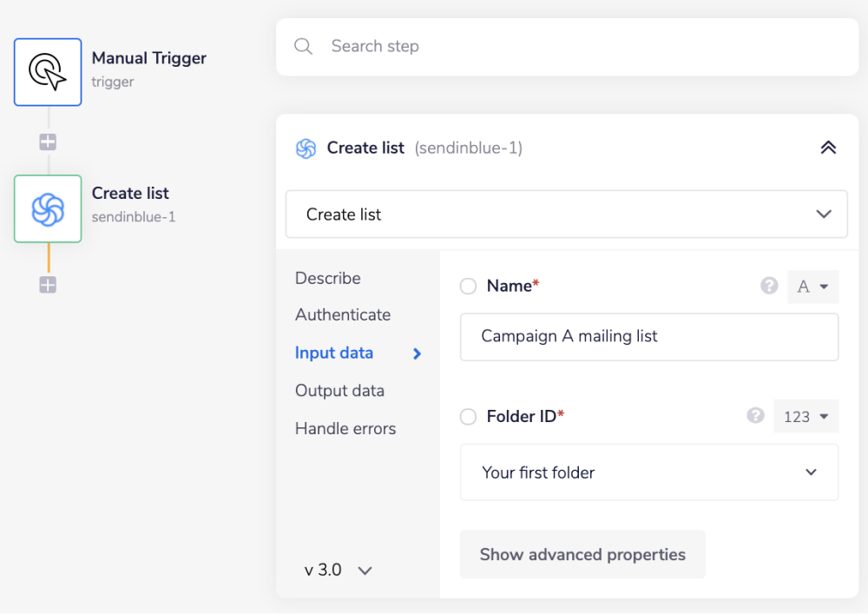This screenshot has height=614, width=868.
Task: Add a step below Manual Trigger
Action: [48, 142]
